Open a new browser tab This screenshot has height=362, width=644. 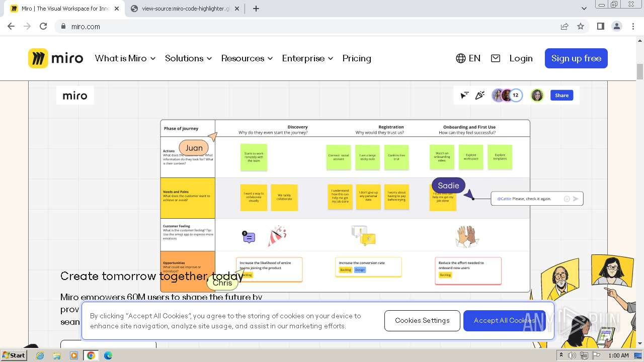click(x=256, y=9)
